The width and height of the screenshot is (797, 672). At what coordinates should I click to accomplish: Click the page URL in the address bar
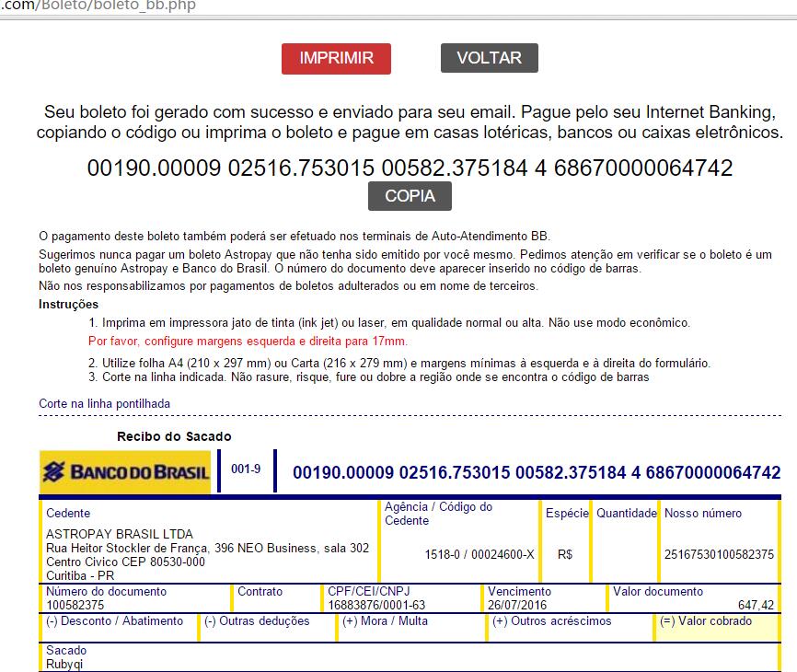[98, 6]
